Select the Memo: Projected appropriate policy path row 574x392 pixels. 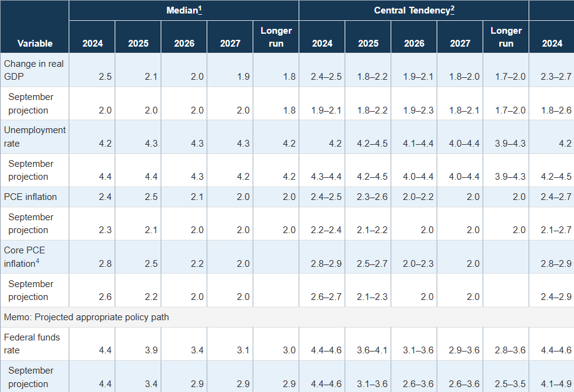[86, 317]
